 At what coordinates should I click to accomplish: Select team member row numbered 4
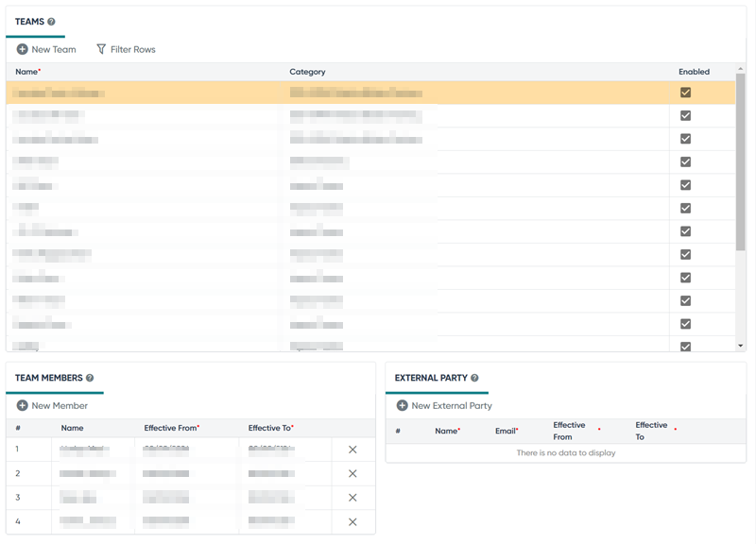pyautogui.click(x=191, y=521)
